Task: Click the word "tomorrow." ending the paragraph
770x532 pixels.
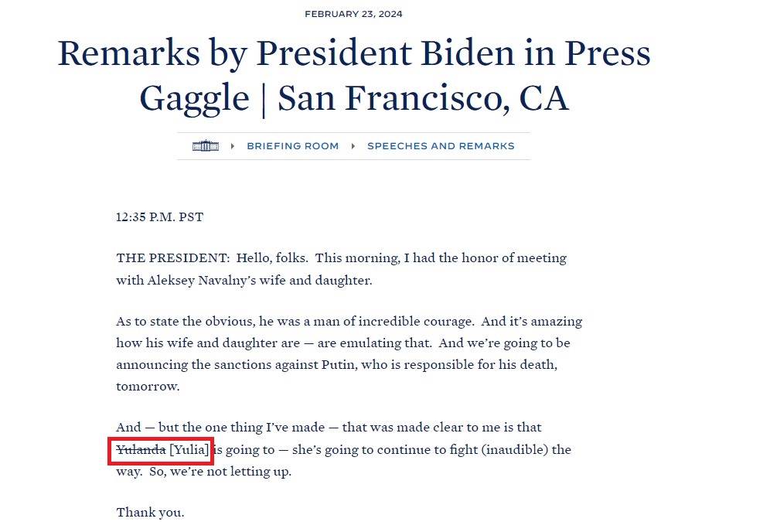Action: click(x=146, y=387)
